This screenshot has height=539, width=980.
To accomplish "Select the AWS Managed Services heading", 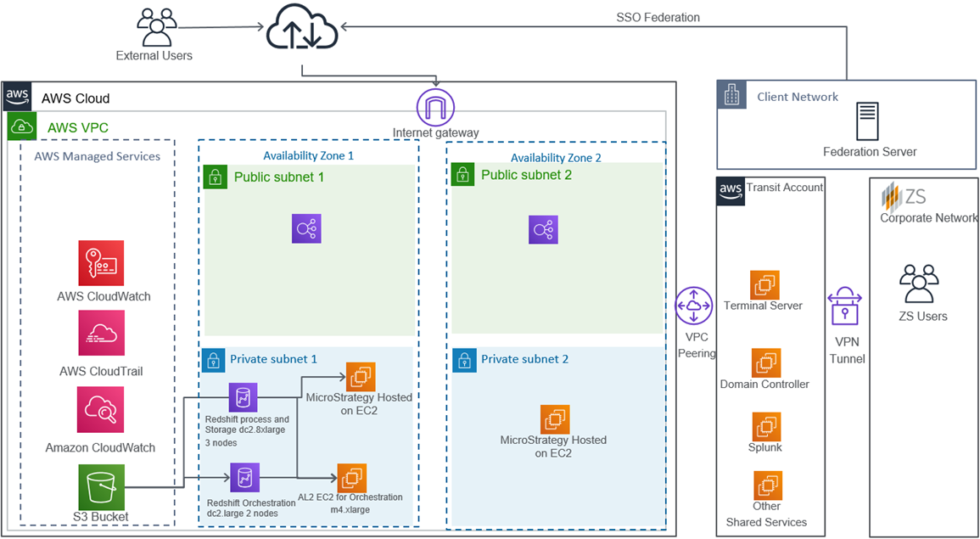I will [97, 156].
